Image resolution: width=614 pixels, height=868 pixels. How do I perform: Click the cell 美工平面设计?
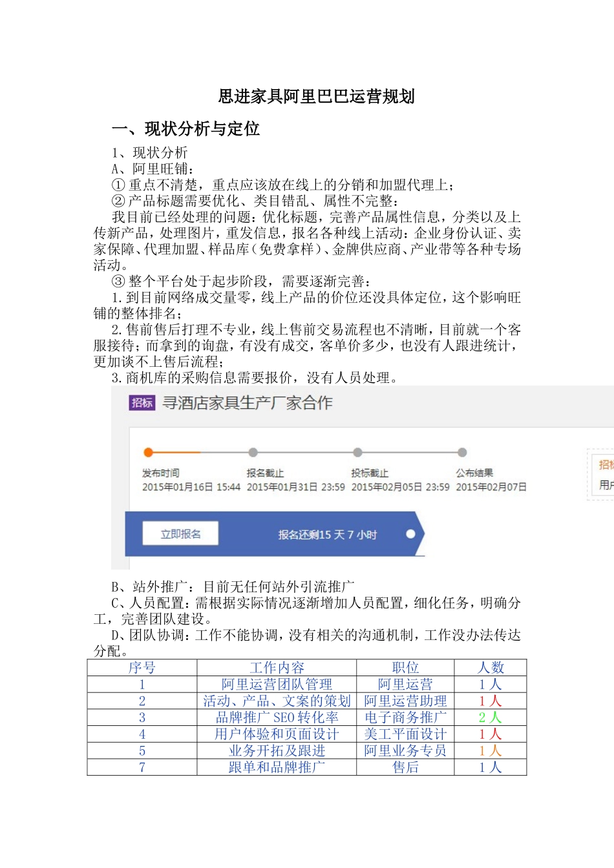(x=405, y=734)
